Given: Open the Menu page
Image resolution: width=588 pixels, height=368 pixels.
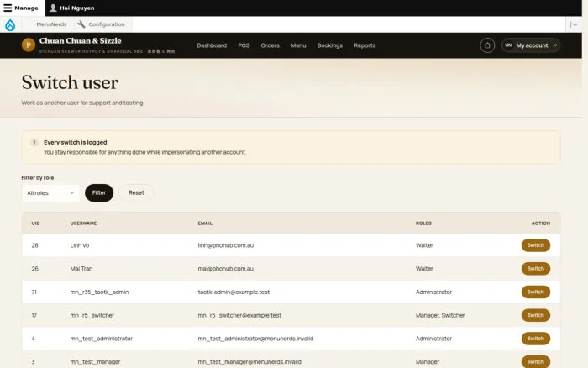Looking at the screenshot, I should (298, 45).
